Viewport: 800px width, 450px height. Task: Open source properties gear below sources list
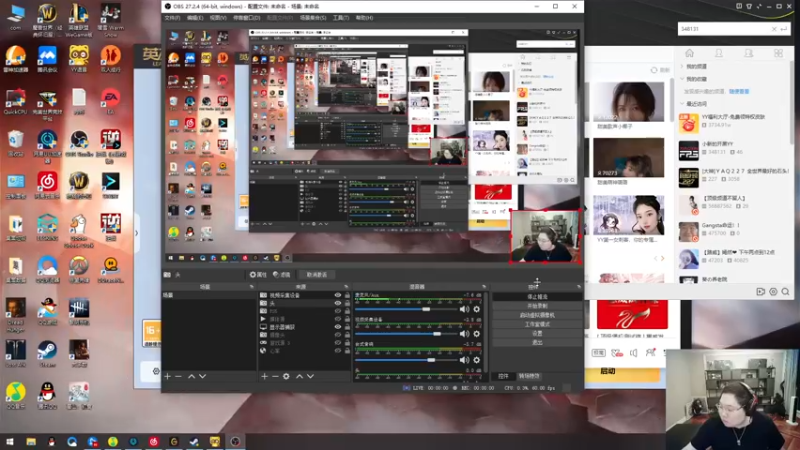(x=286, y=377)
